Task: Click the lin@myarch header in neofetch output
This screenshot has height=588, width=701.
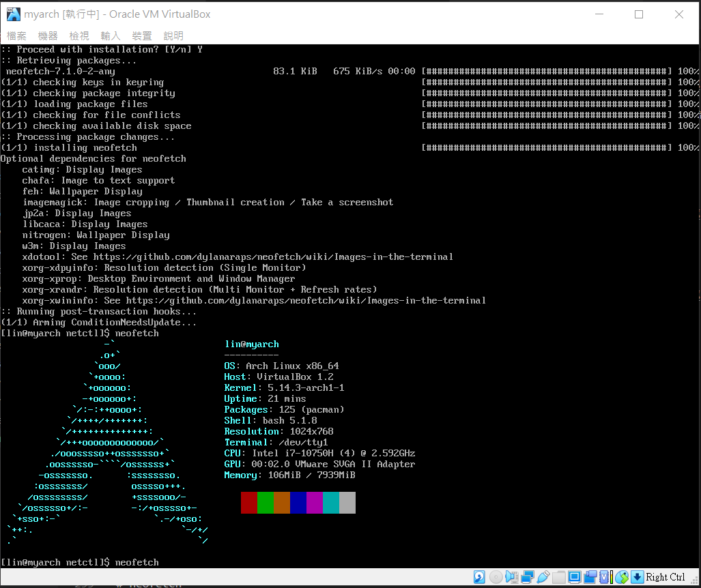Action: [252, 344]
